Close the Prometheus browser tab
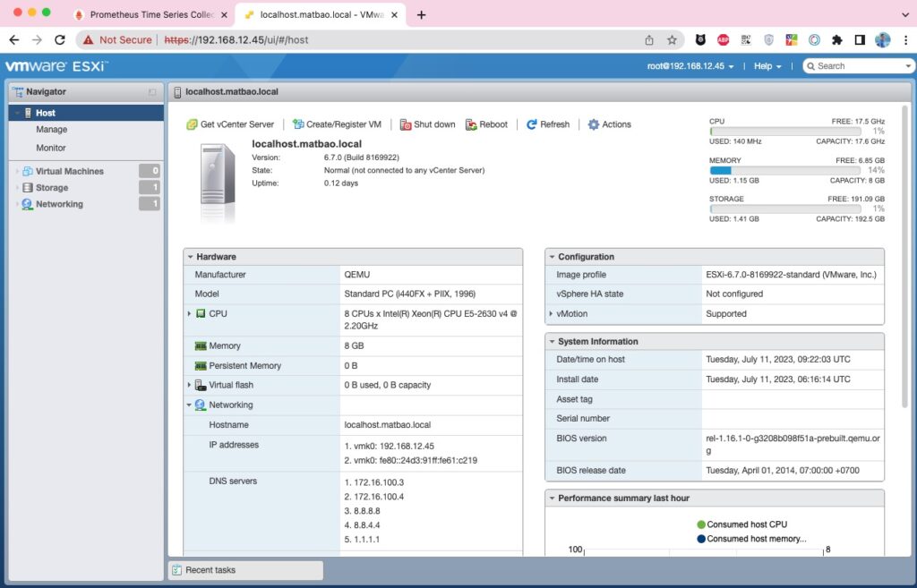This screenshot has height=588, width=917. 224,14
